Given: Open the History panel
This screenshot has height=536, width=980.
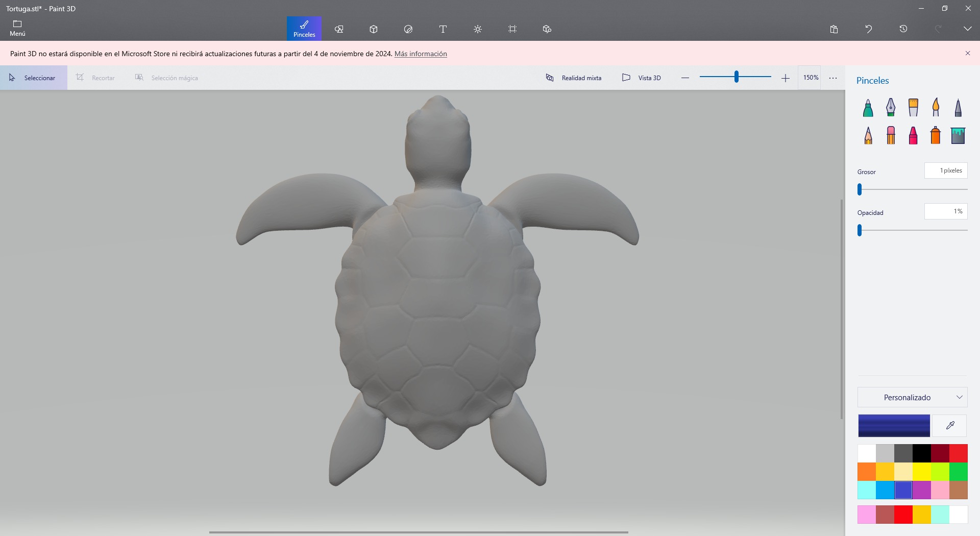Looking at the screenshot, I should [903, 29].
